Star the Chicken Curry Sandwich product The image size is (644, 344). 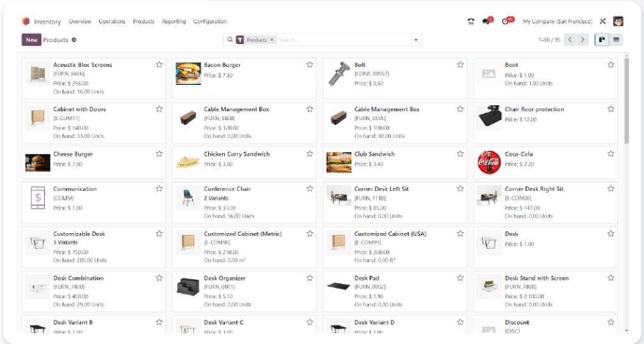[310, 154]
